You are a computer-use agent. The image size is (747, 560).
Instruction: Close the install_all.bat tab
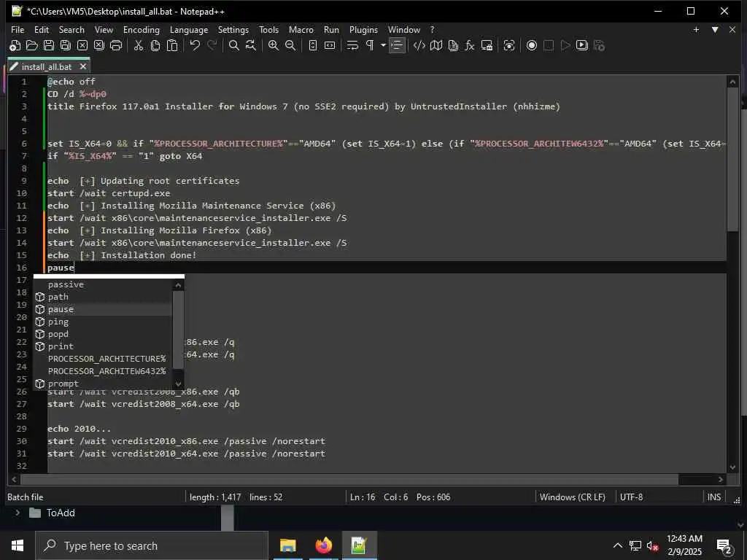83,66
